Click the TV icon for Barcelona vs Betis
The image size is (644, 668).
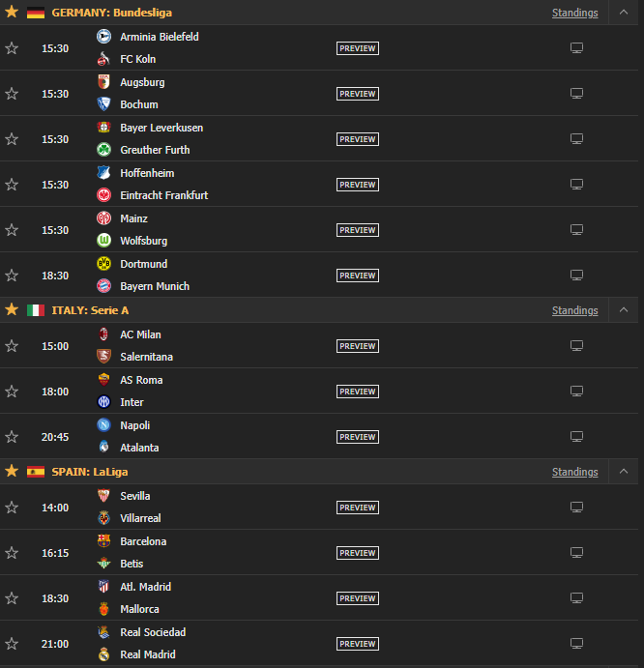tap(576, 553)
